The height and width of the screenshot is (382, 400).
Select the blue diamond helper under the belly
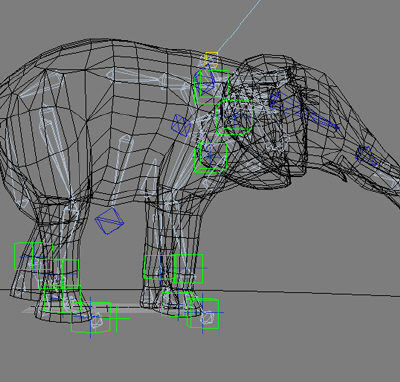coord(109,220)
